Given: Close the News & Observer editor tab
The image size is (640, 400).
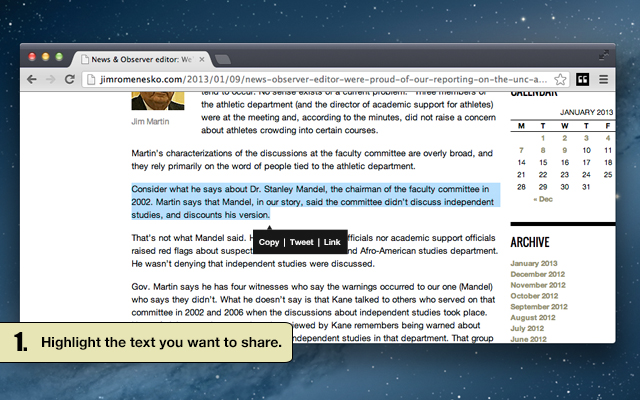Looking at the screenshot, I should point(202,60).
